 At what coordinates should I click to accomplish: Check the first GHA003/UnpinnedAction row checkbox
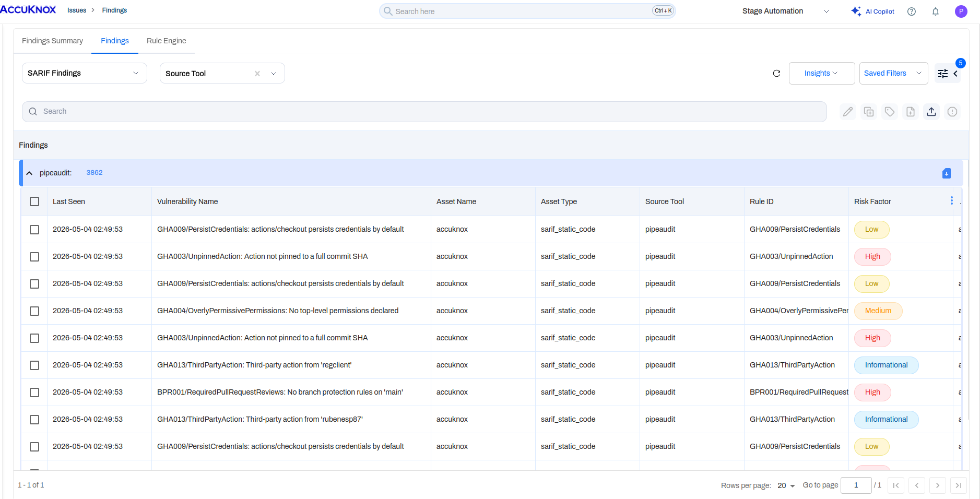(x=34, y=257)
